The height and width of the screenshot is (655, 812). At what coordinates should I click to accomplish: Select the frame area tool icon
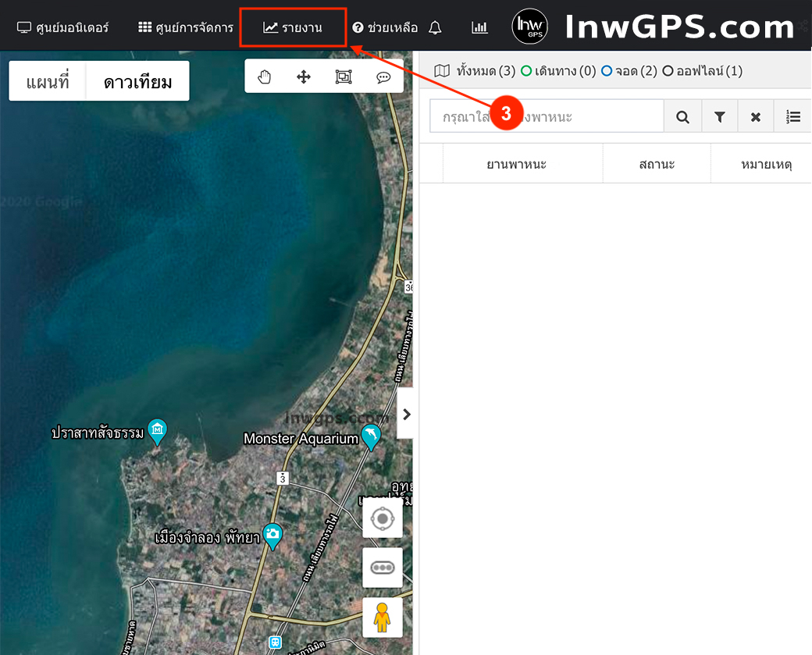pyautogui.click(x=344, y=77)
